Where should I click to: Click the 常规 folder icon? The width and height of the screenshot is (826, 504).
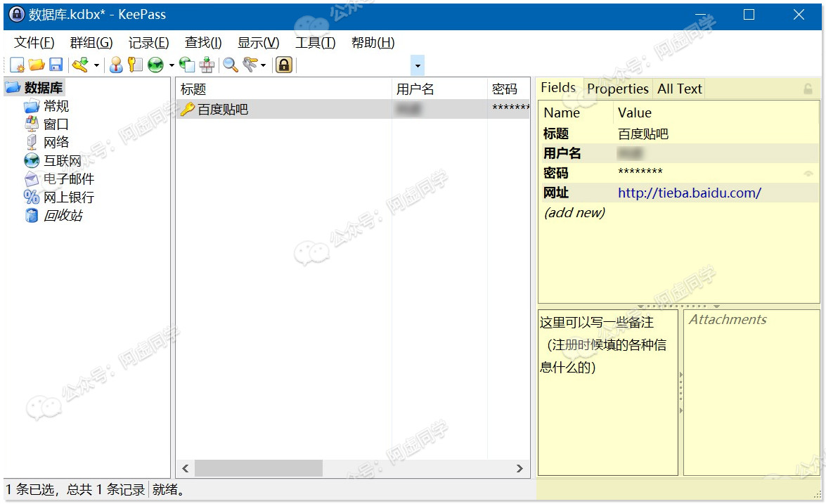click(32, 106)
